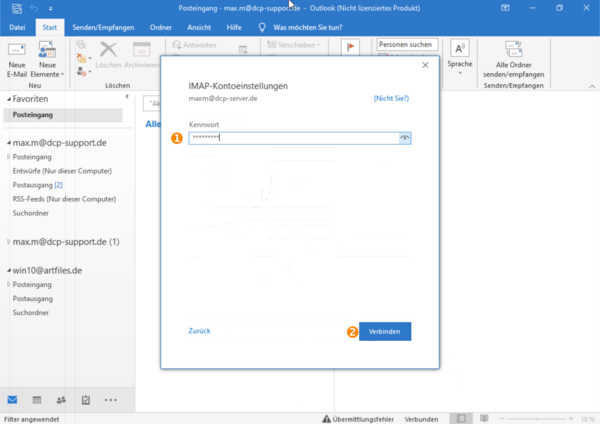
Task: Click the ribbon display options icon
Action: [505, 8]
